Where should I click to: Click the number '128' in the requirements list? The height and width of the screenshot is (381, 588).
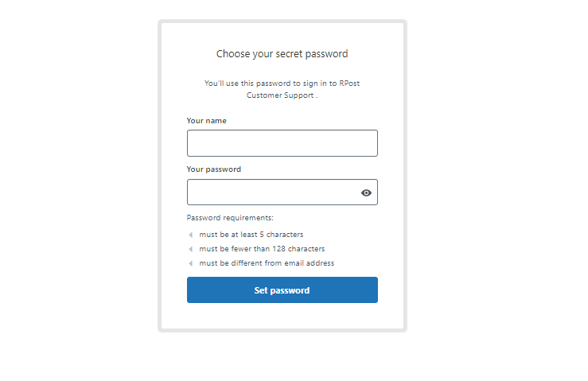point(278,249)
